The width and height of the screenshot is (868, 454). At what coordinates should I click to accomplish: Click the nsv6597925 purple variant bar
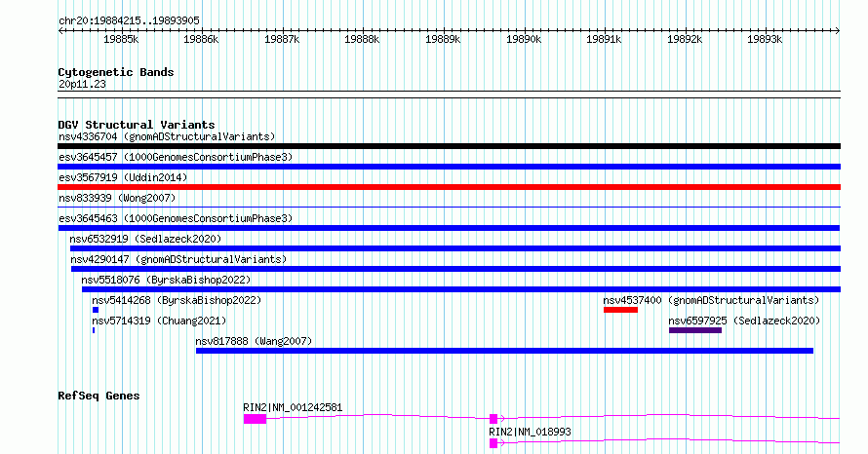coord(695,330)
